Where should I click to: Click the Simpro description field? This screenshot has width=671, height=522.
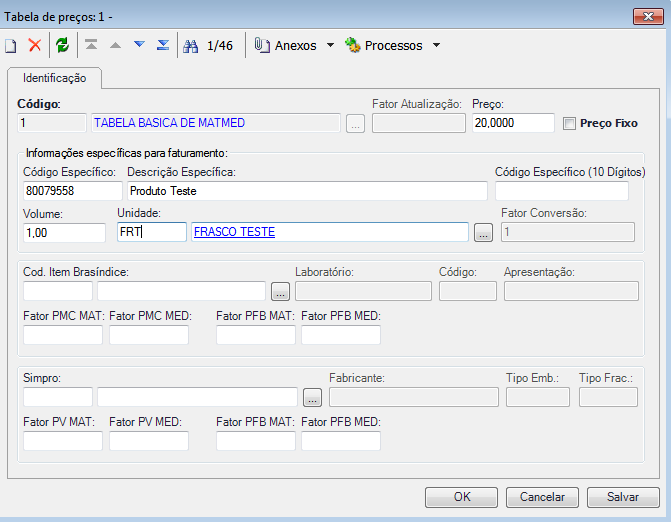197,397
